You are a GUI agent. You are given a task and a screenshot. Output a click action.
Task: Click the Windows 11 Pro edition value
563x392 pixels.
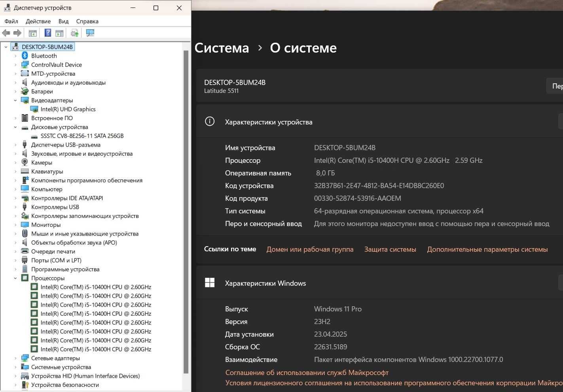(x=338, y=309)
